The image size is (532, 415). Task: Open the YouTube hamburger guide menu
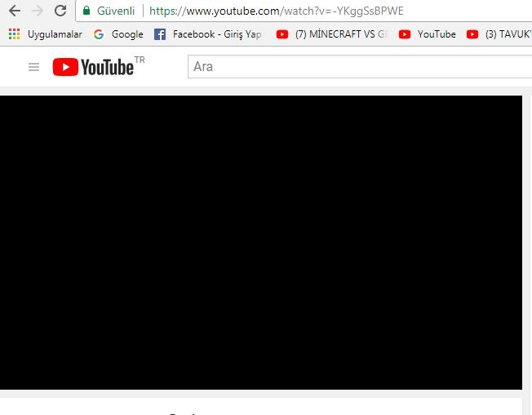click(x=34, y=67)
